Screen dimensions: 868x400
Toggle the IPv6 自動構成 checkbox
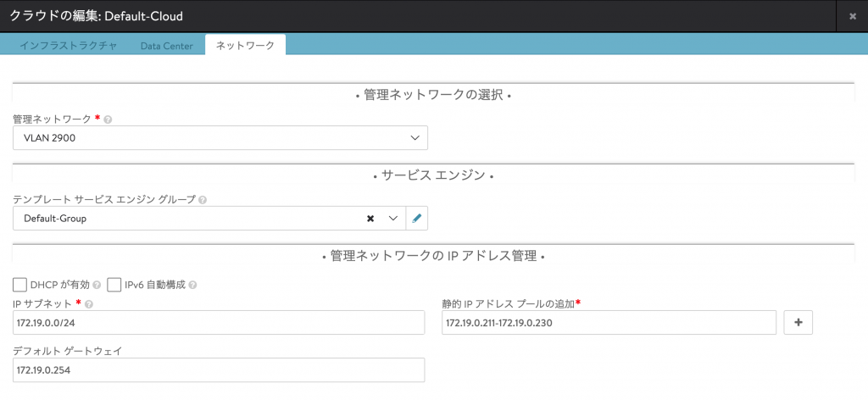(114, 285)
